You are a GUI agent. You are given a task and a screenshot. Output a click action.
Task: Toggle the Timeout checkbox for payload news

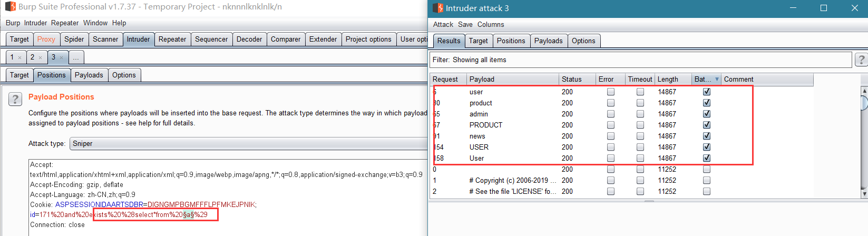pyautogui.click(x=640, y=136)
